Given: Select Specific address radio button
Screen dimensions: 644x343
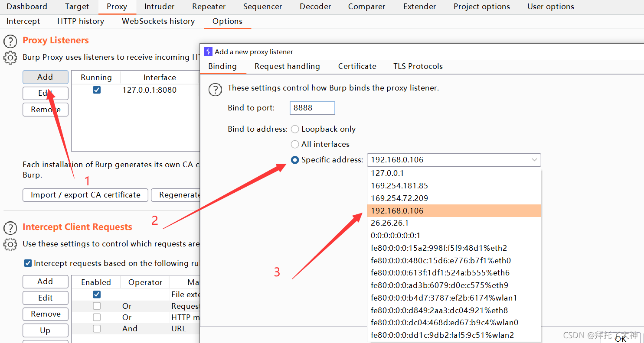Looking at the screenshot, I should pyautogui.click(x=295, y=160).
